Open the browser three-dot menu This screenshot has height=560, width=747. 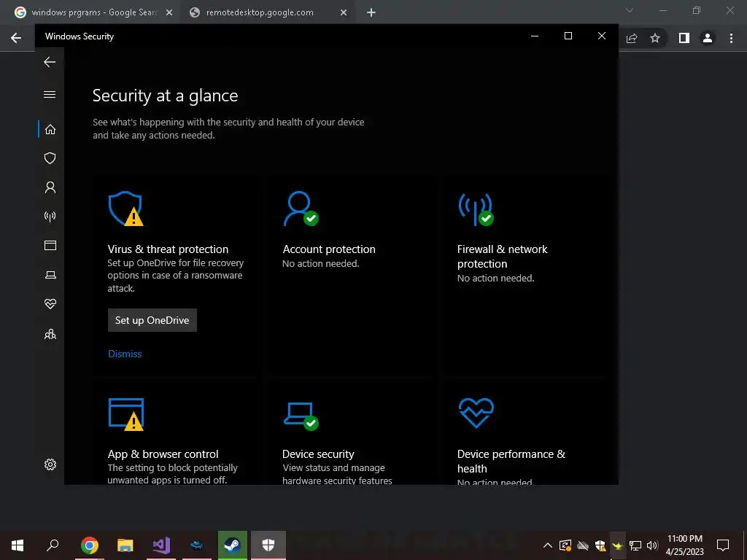(x=731, y=38)
